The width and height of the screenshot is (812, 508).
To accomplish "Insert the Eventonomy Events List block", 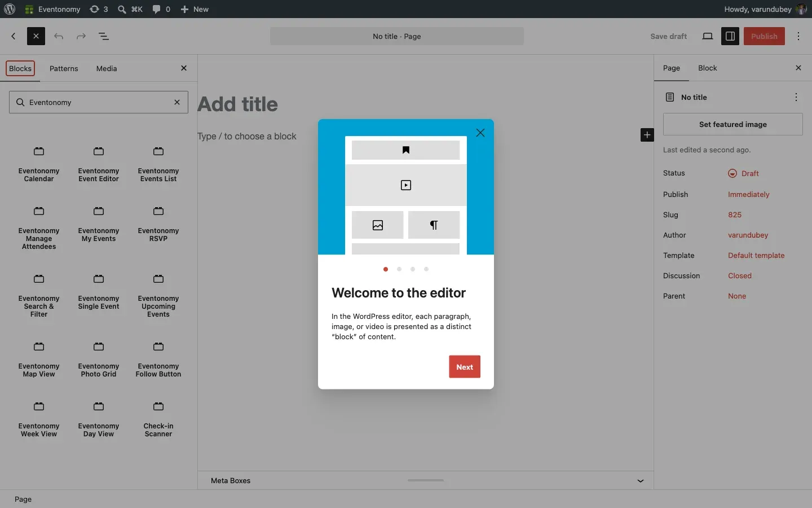I will (x=158, y=164).
